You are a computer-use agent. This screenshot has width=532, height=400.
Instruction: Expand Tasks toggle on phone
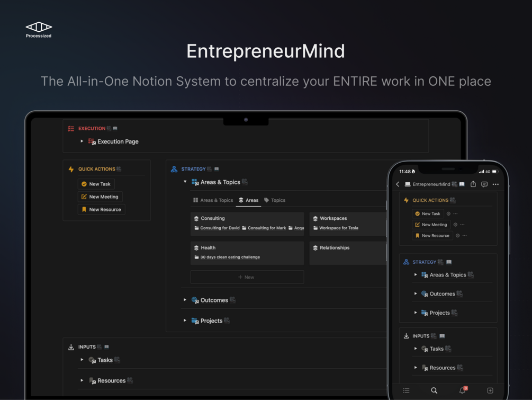[x=416, y=349]
